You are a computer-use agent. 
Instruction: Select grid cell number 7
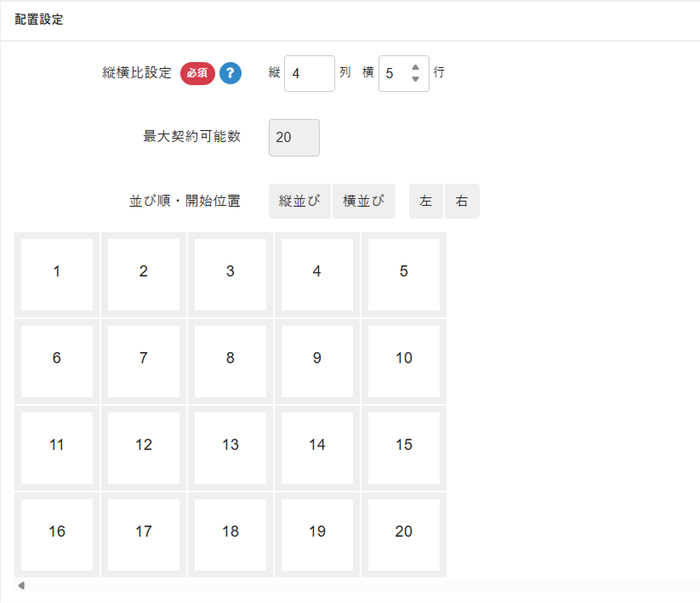tap(143, 361)
